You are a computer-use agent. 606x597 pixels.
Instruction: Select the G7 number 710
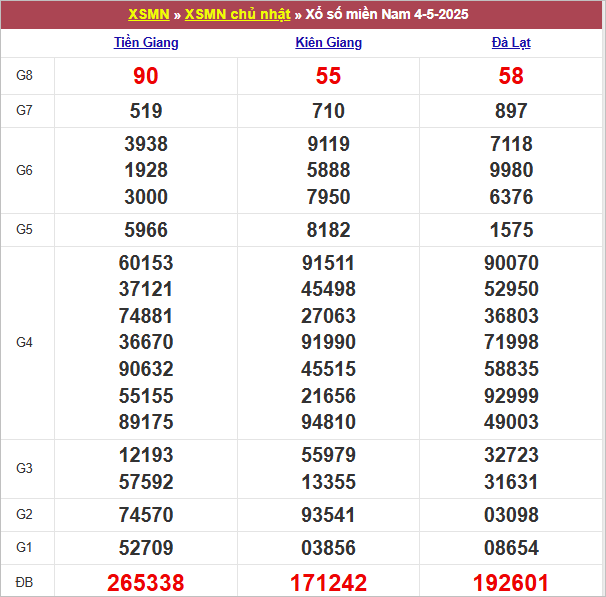coord(328,111)
